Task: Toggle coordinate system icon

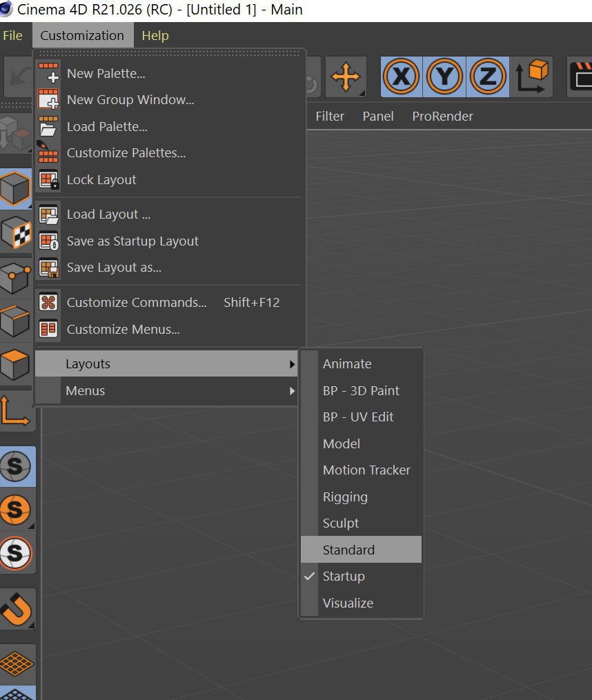Action: click(531, 77)
